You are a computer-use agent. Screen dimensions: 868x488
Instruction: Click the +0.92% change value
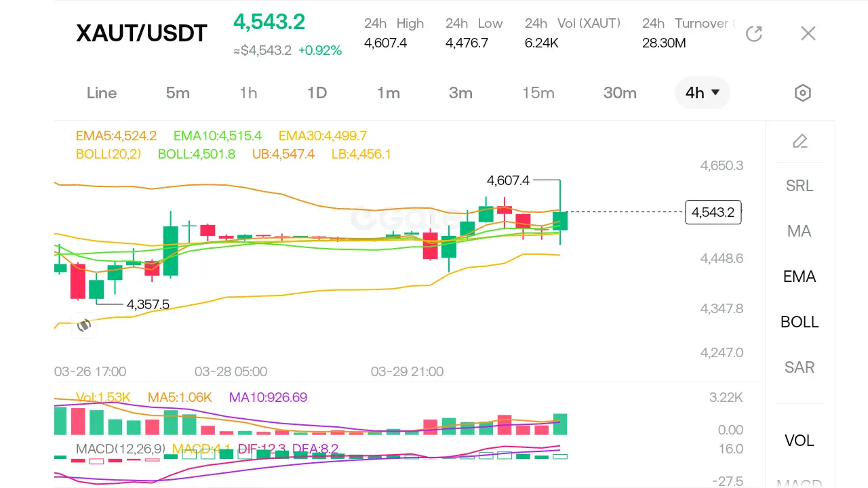coord(320,51)
